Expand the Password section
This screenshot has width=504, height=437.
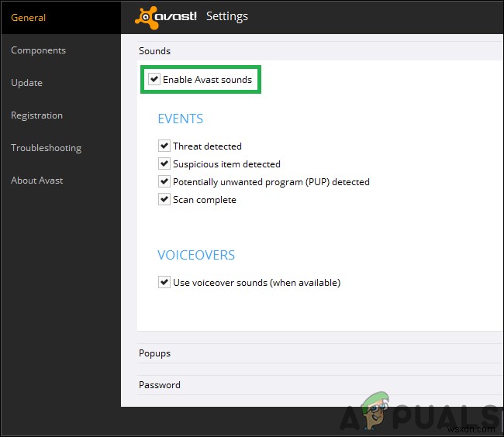coord(160,385)
